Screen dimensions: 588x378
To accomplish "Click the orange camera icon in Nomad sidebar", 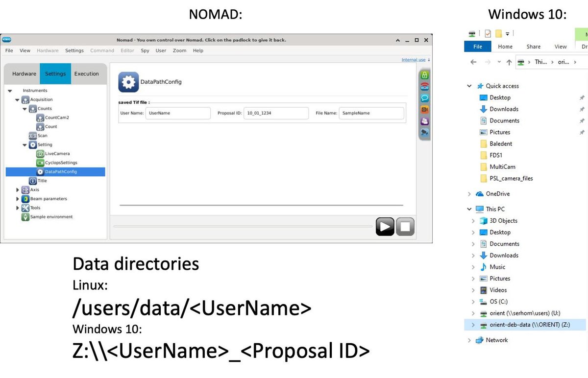I will pos(424,109).
